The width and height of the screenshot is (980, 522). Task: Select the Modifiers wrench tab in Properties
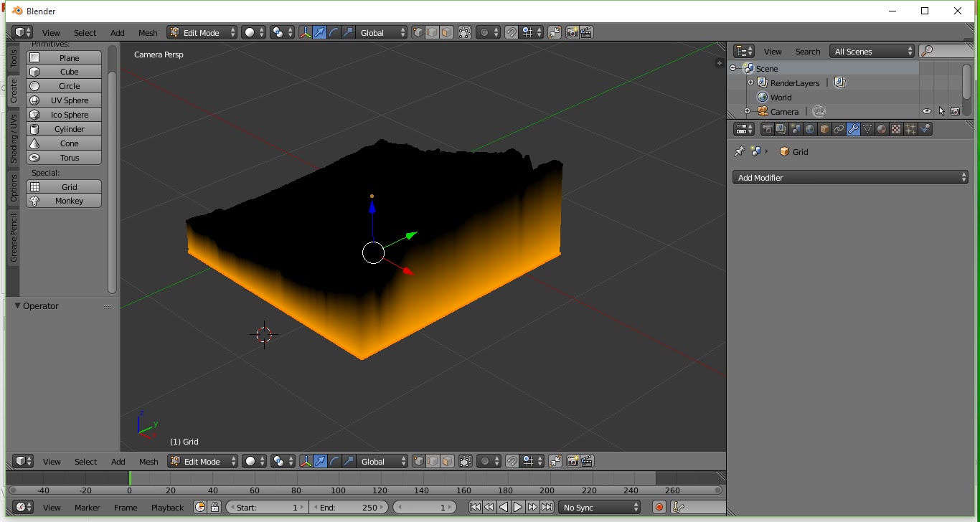tap(854, 129)
